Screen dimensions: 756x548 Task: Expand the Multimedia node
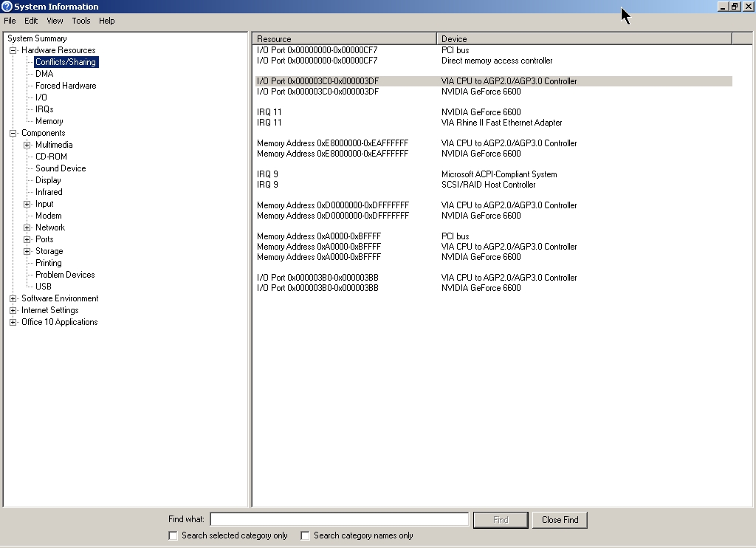pyautogui.click(x=27, y=145)
